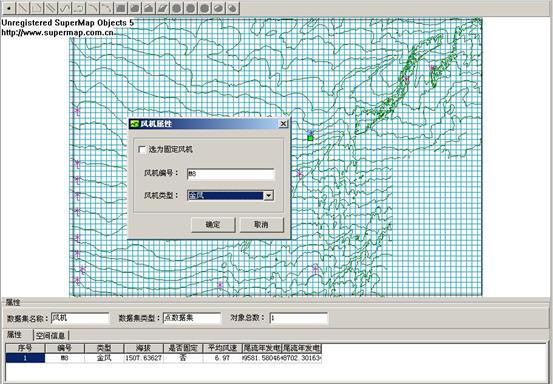Click the 风机编号 field containing M8
The image size is (553, 384).
point(231,173)
